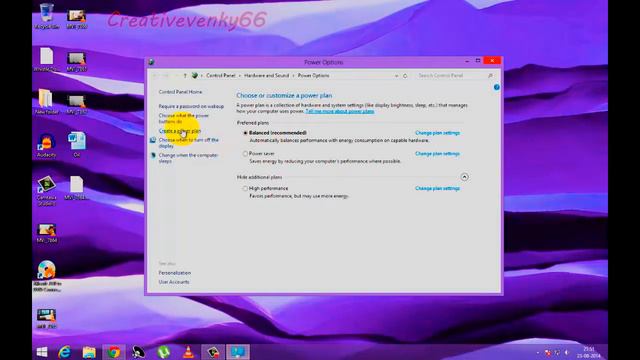Screen dimensions: 640x360
Task: Click the black disc taskbar icon
Action: (138, 352)
